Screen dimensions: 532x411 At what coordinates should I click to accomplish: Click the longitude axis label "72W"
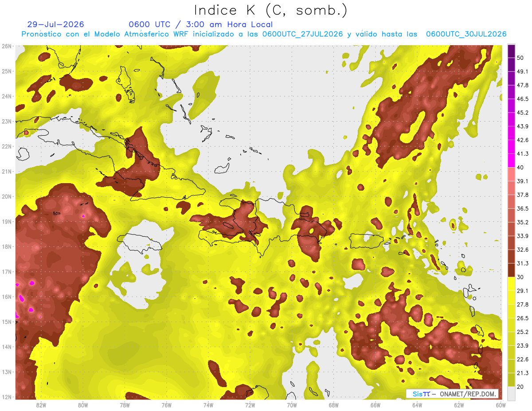click(x=250, y=405)
